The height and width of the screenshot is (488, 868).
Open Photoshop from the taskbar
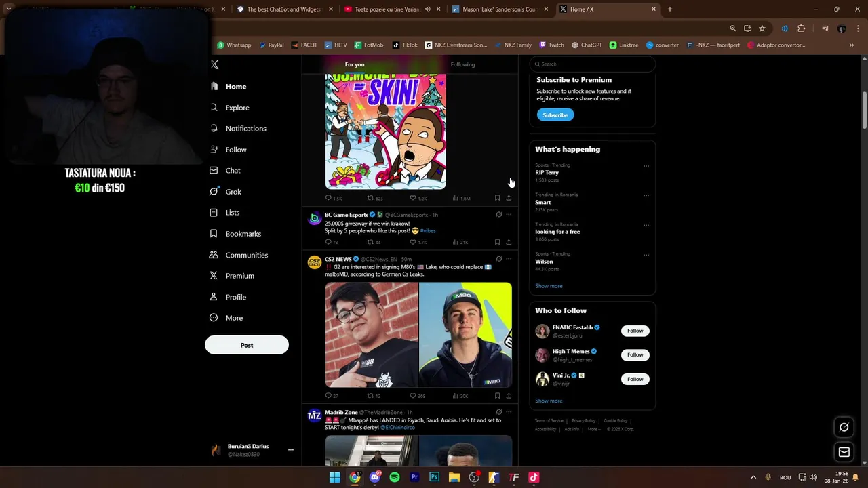click(x=434, y=477)
